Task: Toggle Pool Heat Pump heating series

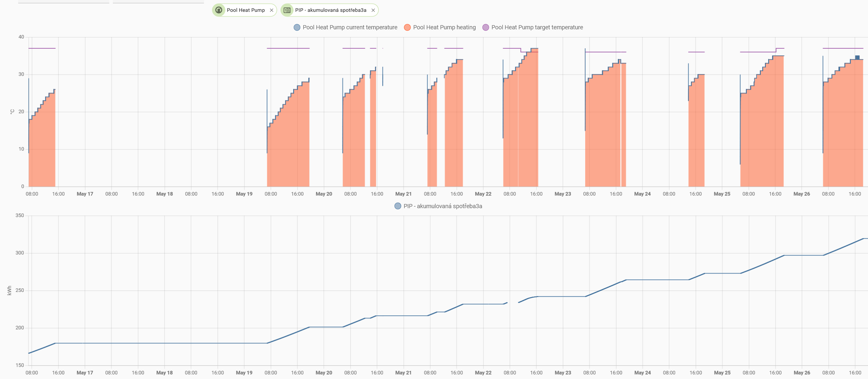Action: coord(444,27)
